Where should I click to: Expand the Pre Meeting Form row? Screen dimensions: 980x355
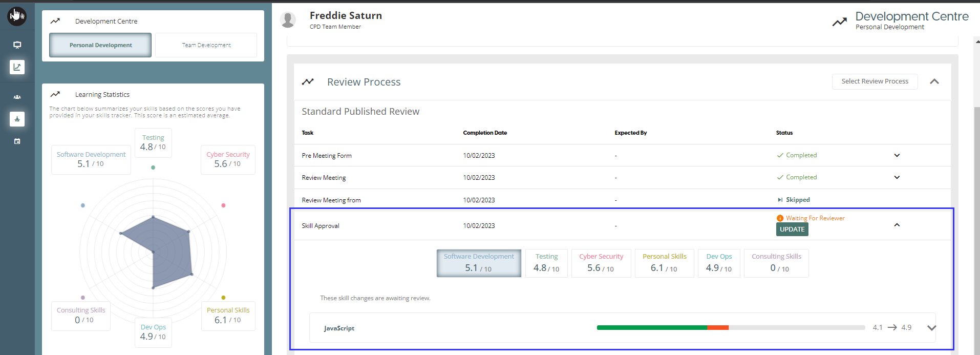pyautogui.click(x=897, y=155)
